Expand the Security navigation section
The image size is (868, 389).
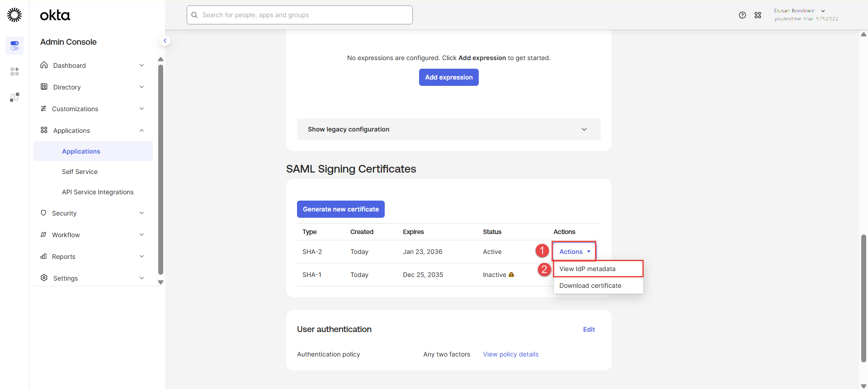coord(93,213)
